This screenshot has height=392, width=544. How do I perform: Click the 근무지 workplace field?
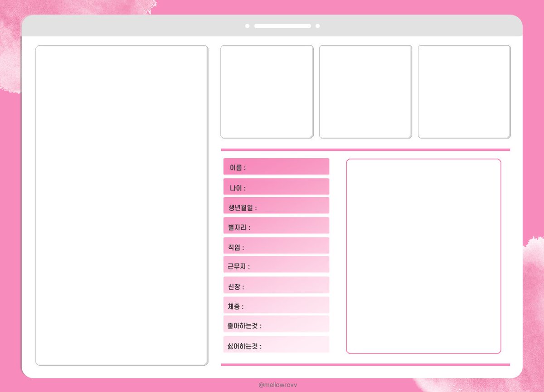[276, 265]
